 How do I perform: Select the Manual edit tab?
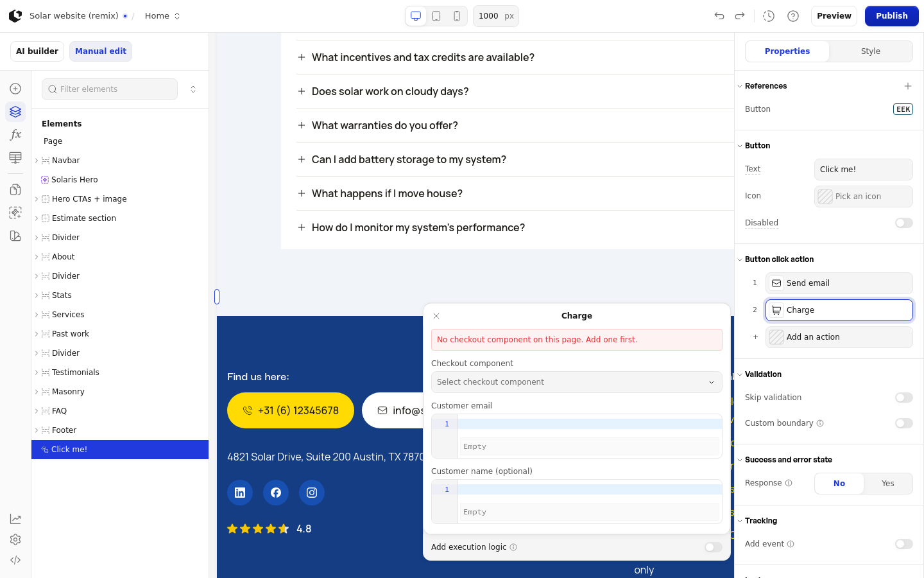[x=101, y=51]
